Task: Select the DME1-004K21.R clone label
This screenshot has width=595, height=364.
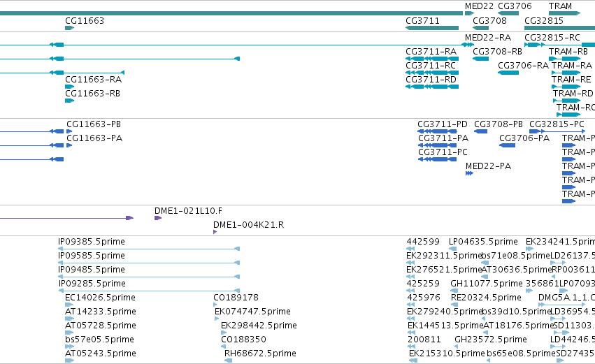Action: pyautogui.click(x=248, y=225)
